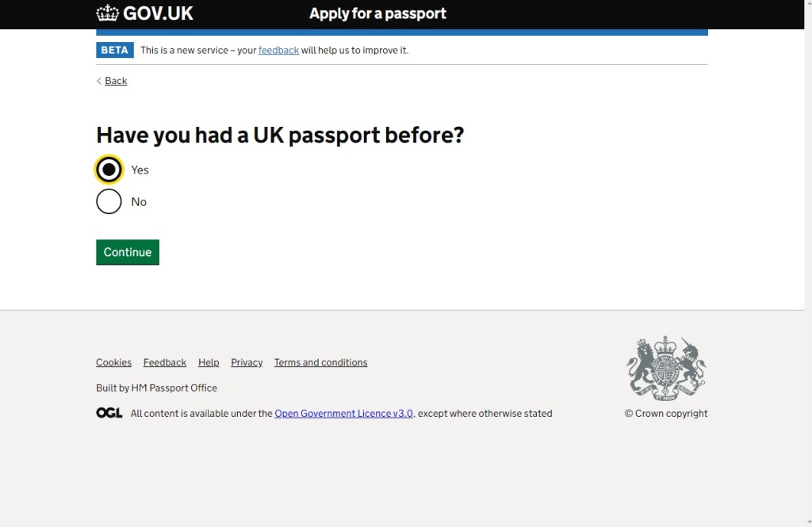Click the OGL logo in the footer
This screenshot has height=527, width=812.
(109, 413)
